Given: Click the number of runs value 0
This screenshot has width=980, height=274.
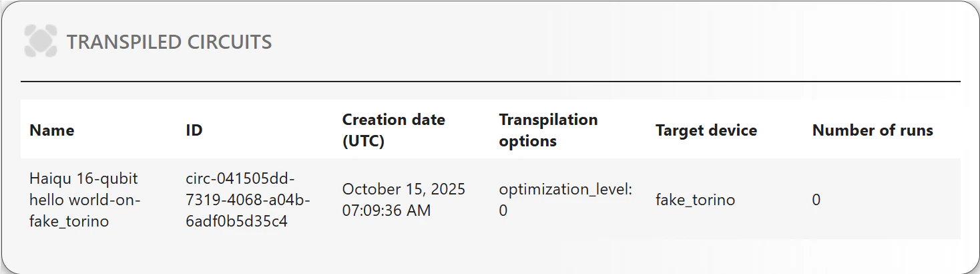Looking at the screenshot, I should (816, 200).
